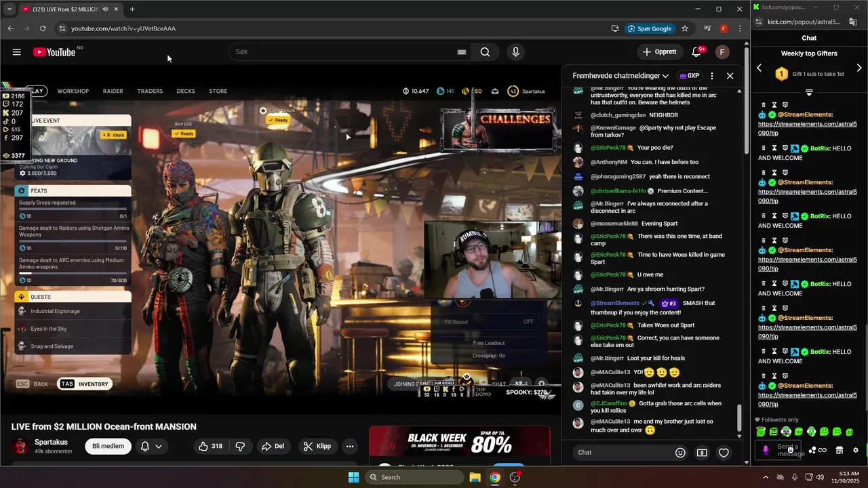Open the on-screen keyboard in search box

(x=462, y=52)
